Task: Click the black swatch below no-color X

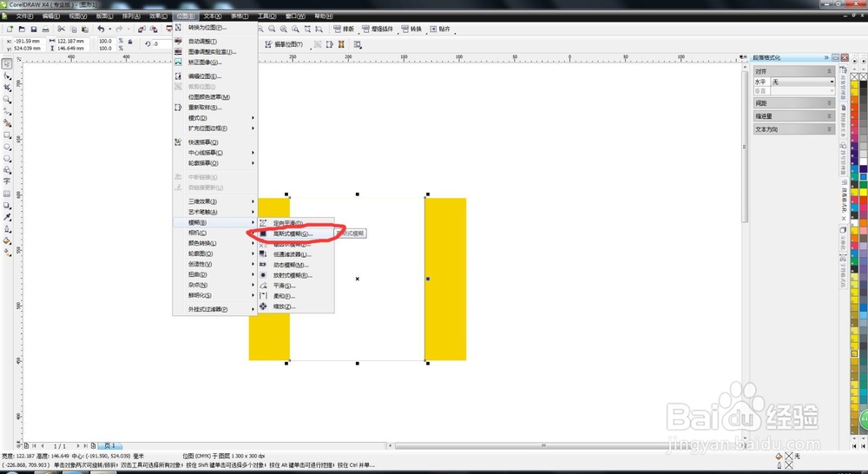Action: click(863, 86)
